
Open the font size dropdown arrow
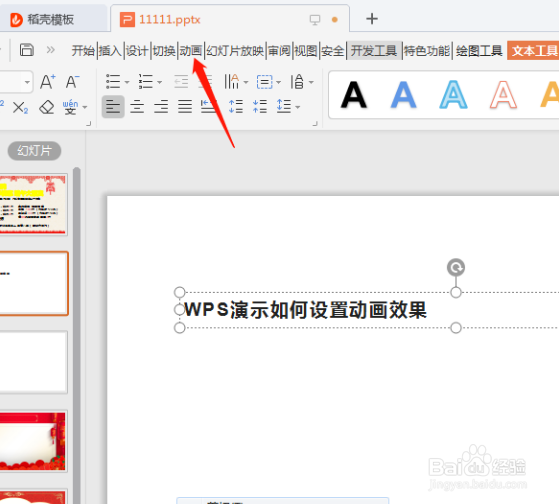point(27,82)
